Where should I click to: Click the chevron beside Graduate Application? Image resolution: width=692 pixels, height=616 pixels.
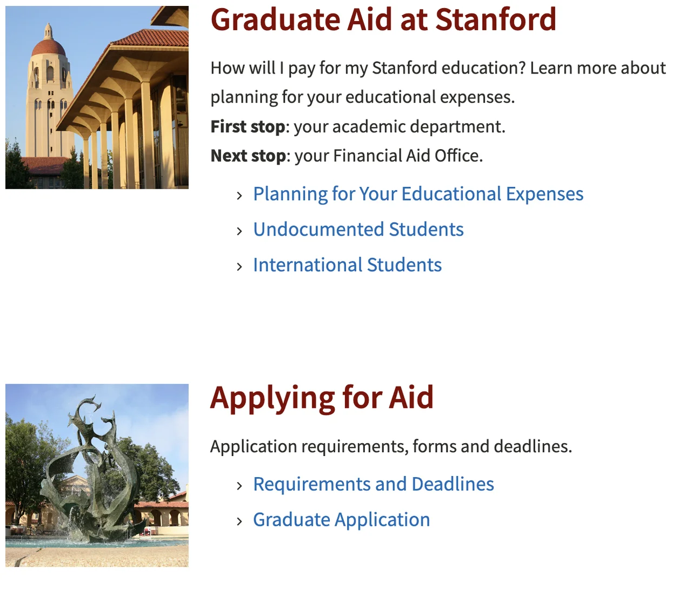[x=239, y=521]
